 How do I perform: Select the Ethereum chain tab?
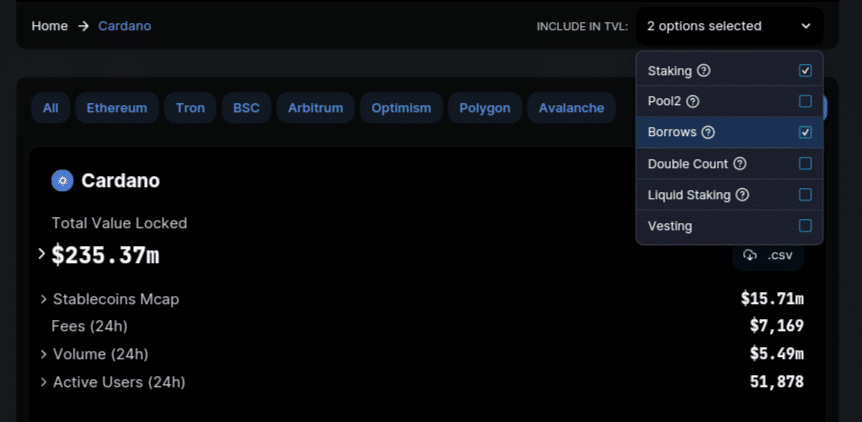pyautogui.click(x=117, y=108)
